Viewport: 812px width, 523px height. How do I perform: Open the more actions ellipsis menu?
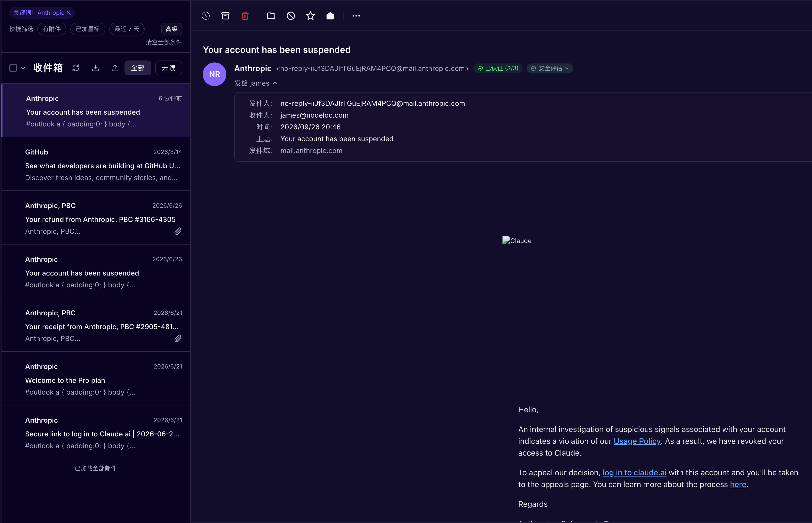tap(356, 16)
